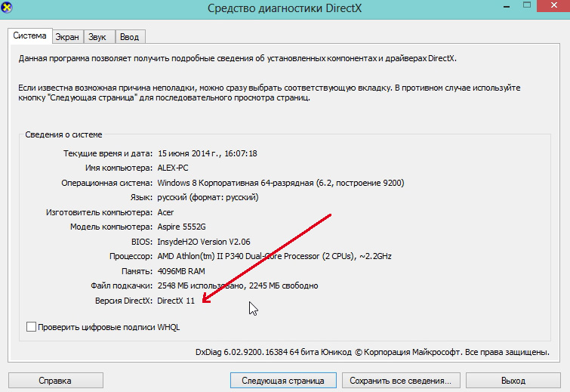Image resolution: width=570 pixels, height=392 pixels.
Task: Click Сохранить все сведения button
Action: coord(401,381)
